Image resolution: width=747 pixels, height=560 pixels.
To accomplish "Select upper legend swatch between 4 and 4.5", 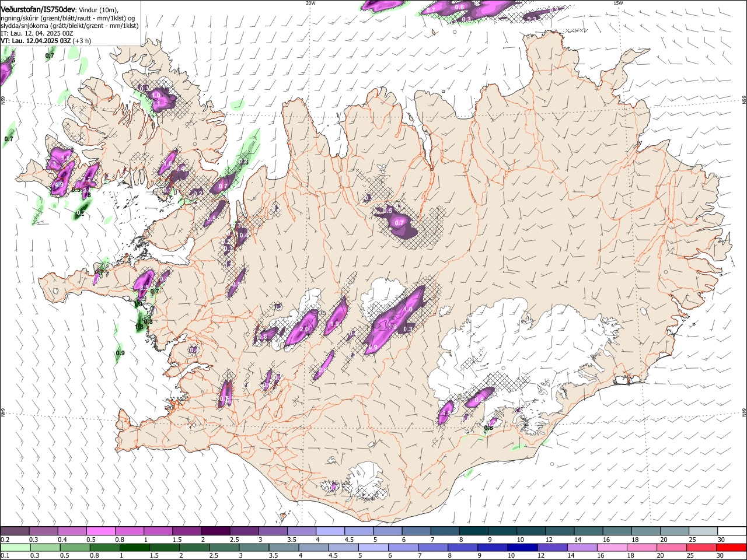I will point(330,531).
